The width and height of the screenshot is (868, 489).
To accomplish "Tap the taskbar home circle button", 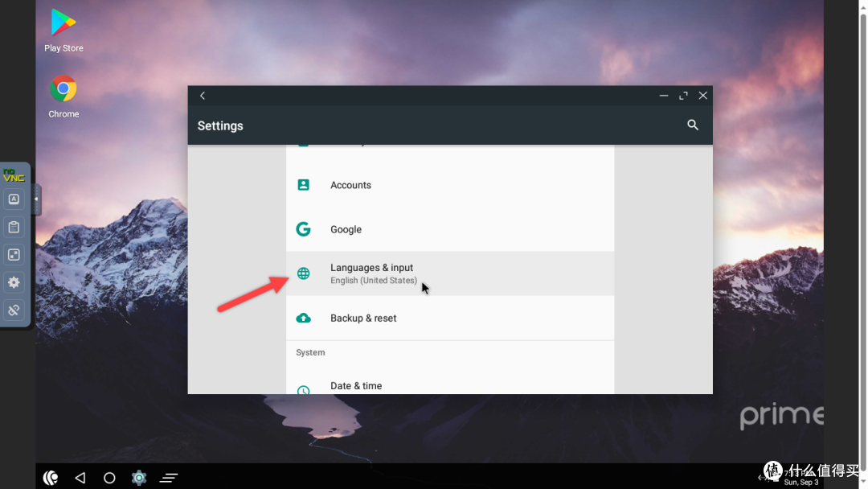I will [x=109, y=478].
